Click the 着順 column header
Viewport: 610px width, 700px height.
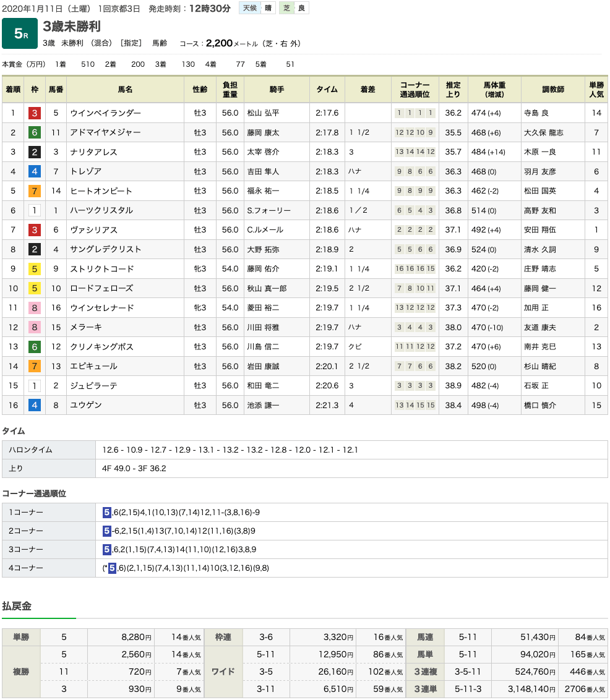click(x=13, y=90)
